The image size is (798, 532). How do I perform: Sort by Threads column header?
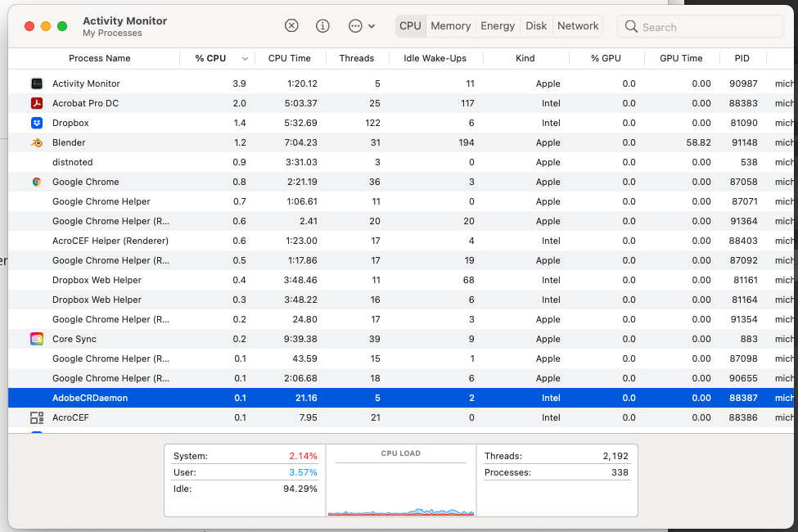(x=356, y=59)
